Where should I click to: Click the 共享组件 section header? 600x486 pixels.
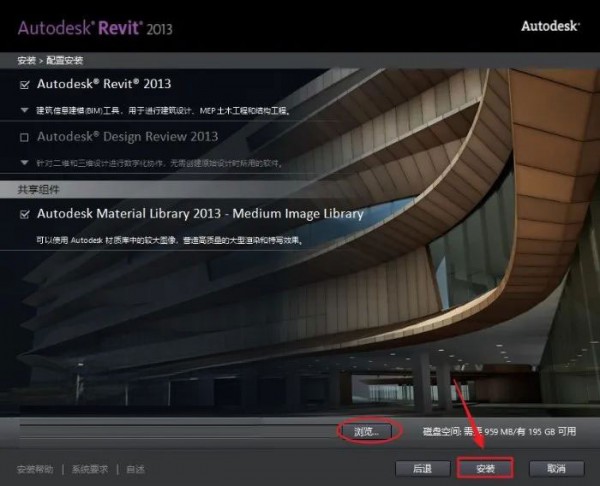[38, 189]
